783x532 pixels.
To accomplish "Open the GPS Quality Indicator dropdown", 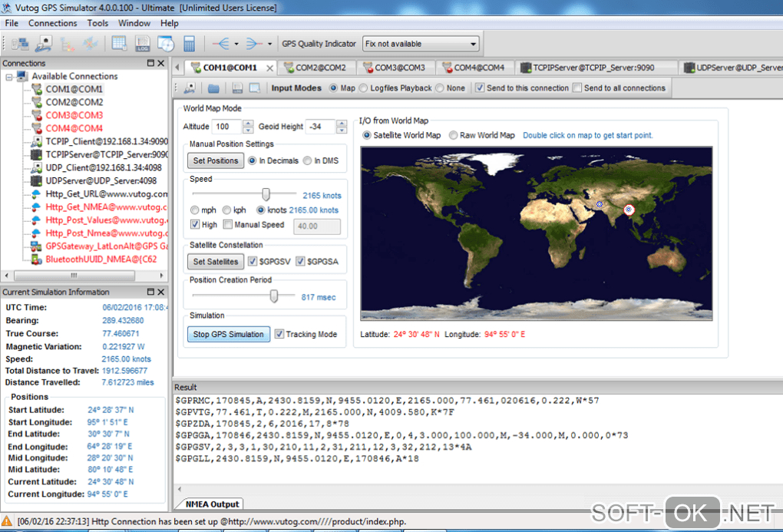I will (x=473, y=44).
